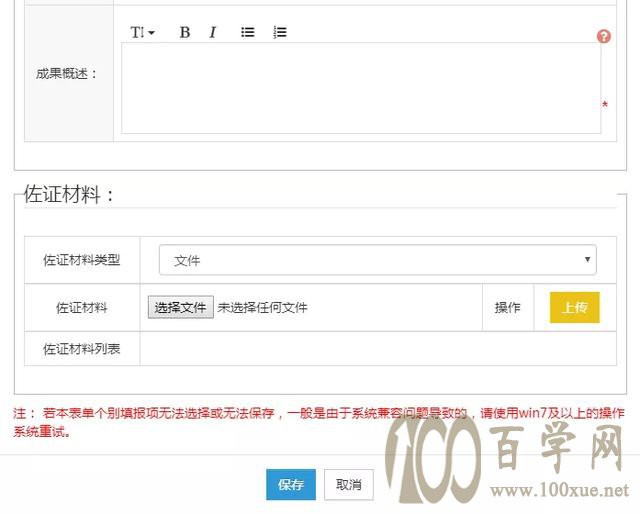Insert a bulleted list
Viewport: 640px width, 514px height.
point(247,32)
